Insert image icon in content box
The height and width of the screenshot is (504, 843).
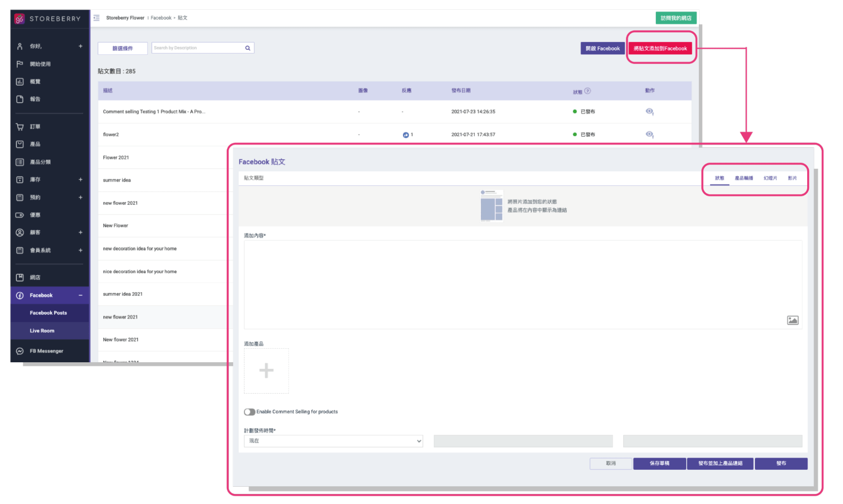point(792,321)
